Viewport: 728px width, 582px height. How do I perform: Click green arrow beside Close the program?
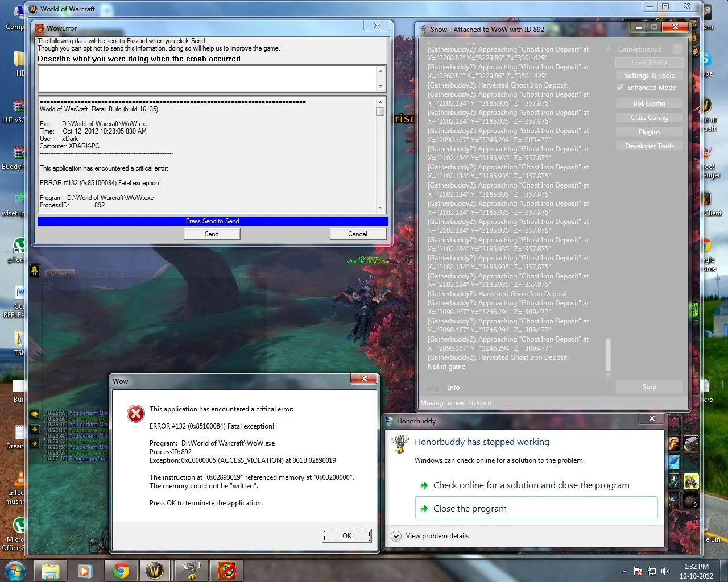point(424,509)
